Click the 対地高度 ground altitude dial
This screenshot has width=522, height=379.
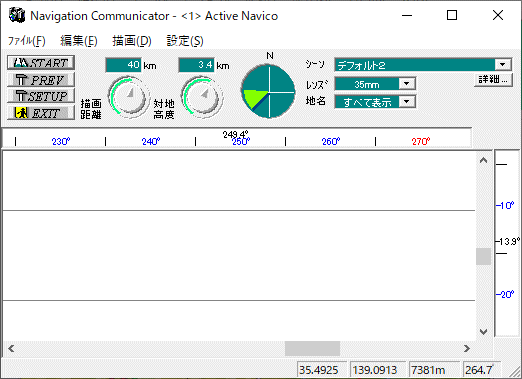point(202,97)
